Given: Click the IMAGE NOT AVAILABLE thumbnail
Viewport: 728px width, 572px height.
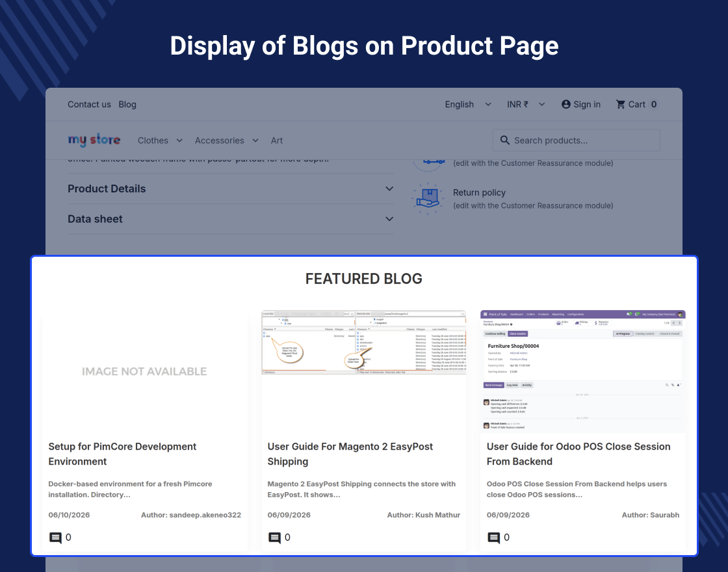Looking at the screenshot, I should tap(144, 371).
